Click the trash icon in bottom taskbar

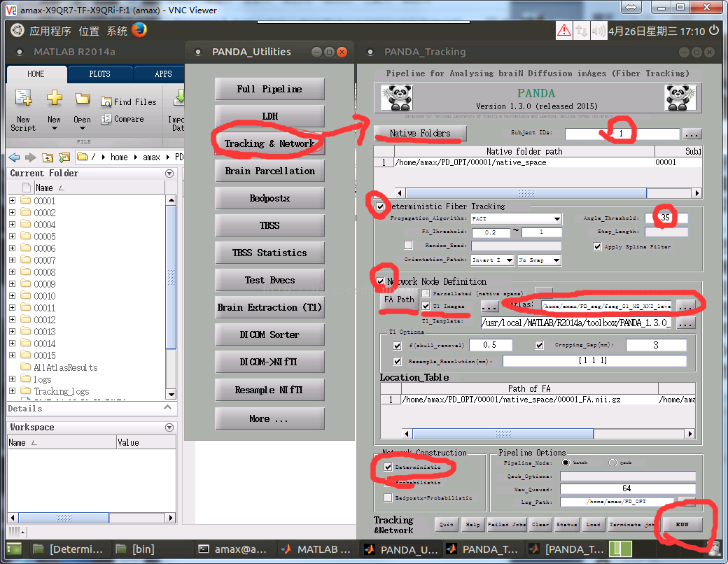(x=714, y=549)
